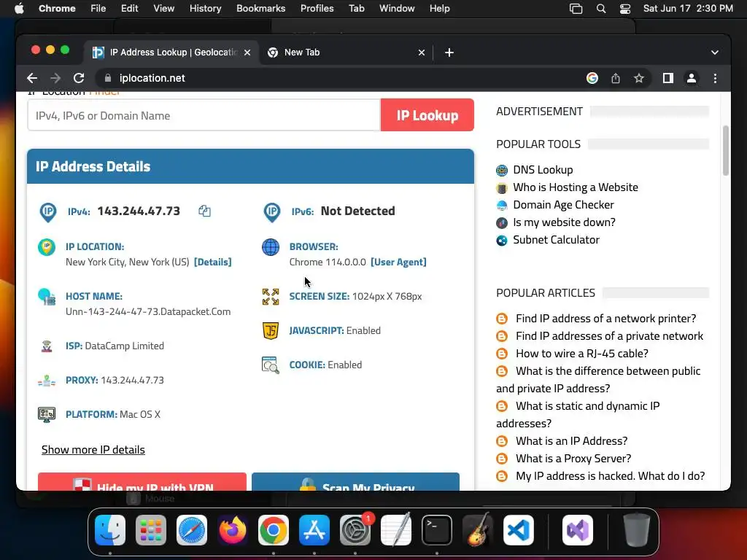Select the IP Address Lookup tab

pyautogui.click(x=171, y=52)
